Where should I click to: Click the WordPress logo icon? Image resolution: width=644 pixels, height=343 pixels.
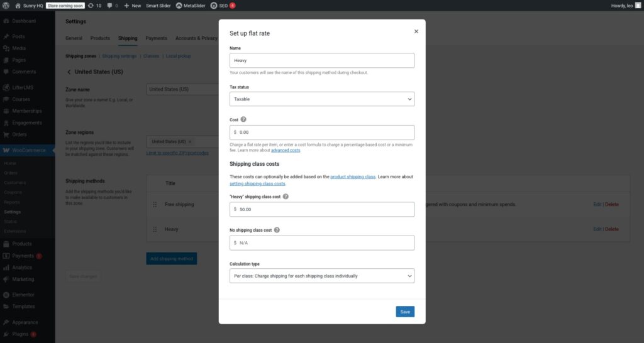(x=6, y=5)
